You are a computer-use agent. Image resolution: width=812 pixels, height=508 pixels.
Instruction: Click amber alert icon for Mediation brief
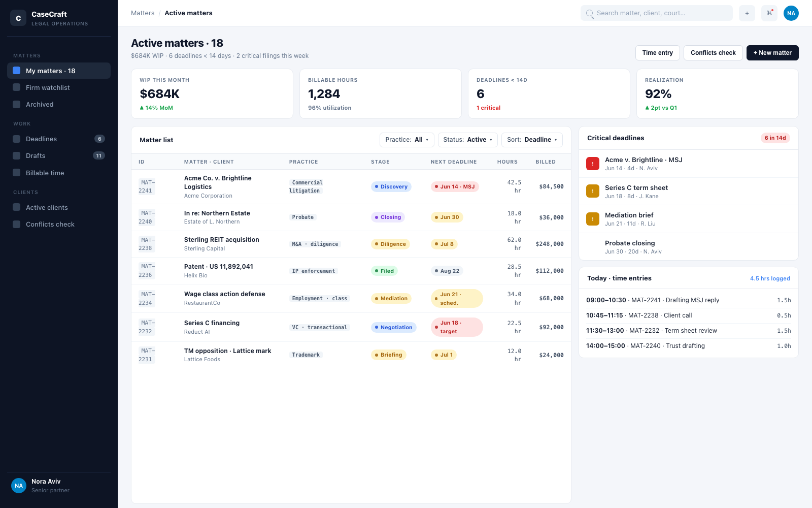click(x=593, y=219)
